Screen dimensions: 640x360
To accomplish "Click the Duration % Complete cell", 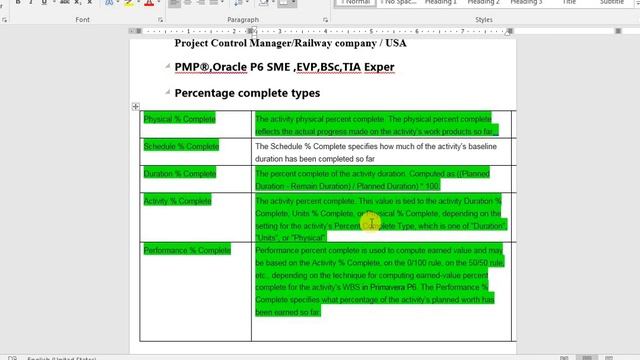I will click(196, 179).
